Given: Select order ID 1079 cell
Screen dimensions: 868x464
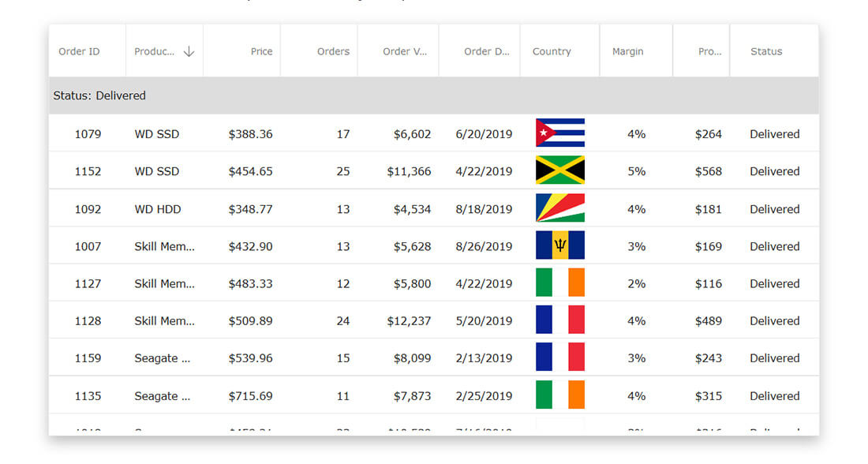Looking at the screenshot, I should [88, 134].
